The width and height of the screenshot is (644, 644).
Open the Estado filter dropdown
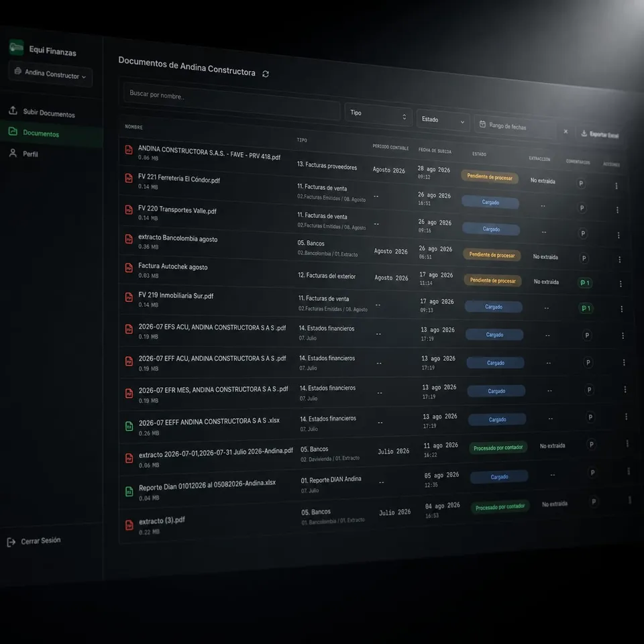[443, 120]
